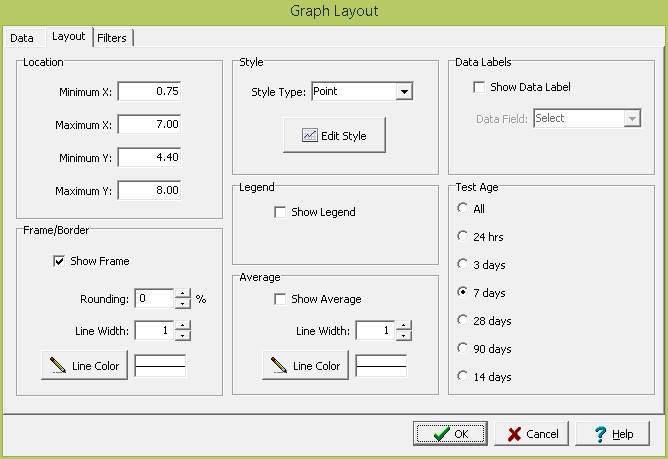Click the Frame/Border Line Color pencil button

pos(85,366)
